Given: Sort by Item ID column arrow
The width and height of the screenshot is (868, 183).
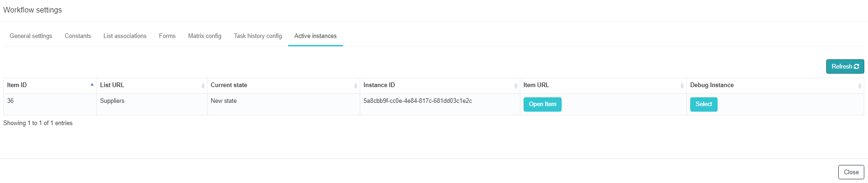Looking at the screenshot, I should pos(92,85).
